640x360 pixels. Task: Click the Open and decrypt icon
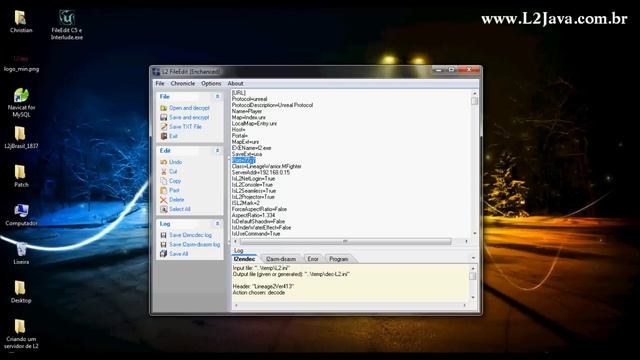click(x=164, y=108)
